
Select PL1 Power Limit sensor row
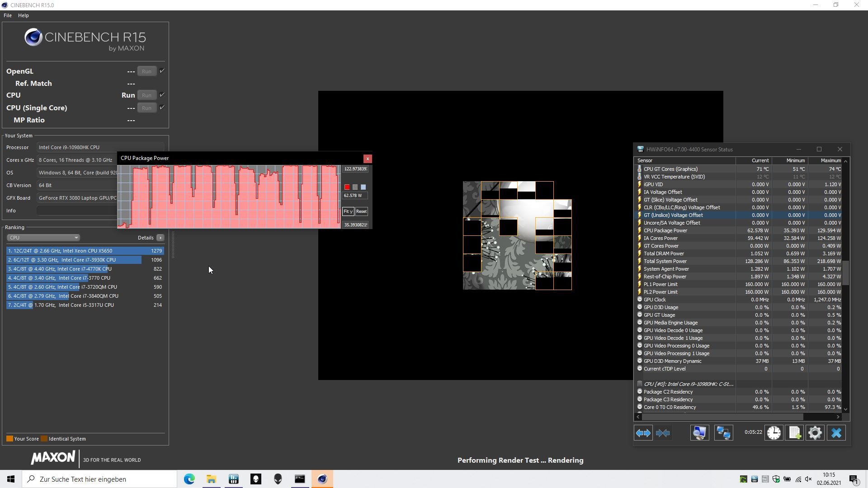click(x=739, y=284)
